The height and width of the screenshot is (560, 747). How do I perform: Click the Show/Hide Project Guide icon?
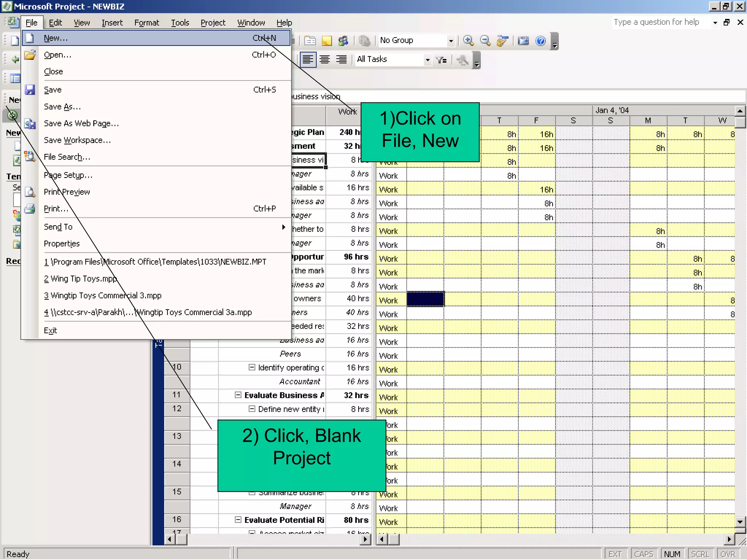(x=15, y=78)
